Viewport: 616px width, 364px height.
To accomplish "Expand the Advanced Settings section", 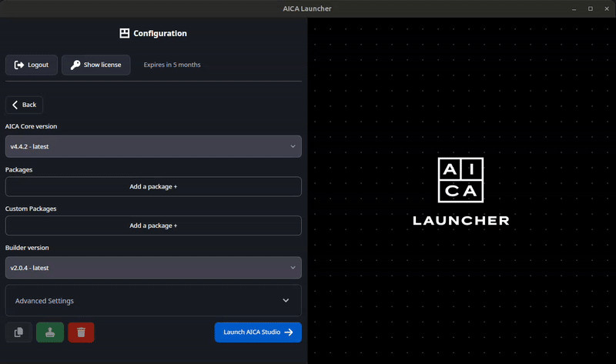I will [x=153, y=300].
